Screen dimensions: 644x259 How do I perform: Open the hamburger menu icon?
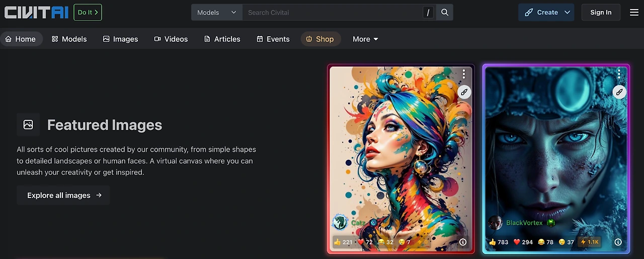click(x=634, y=12)
